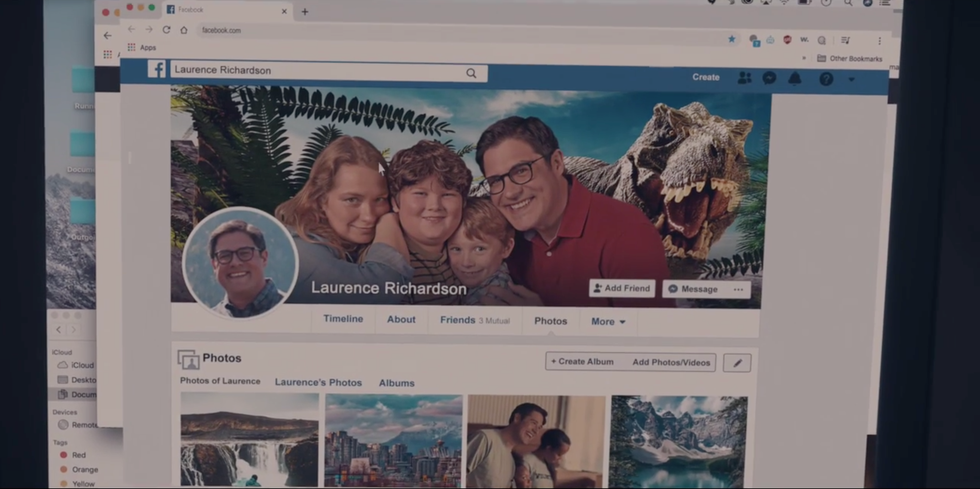Click the Laurence Richardson name on cover

pyautogui.click(x=389, y=288)
